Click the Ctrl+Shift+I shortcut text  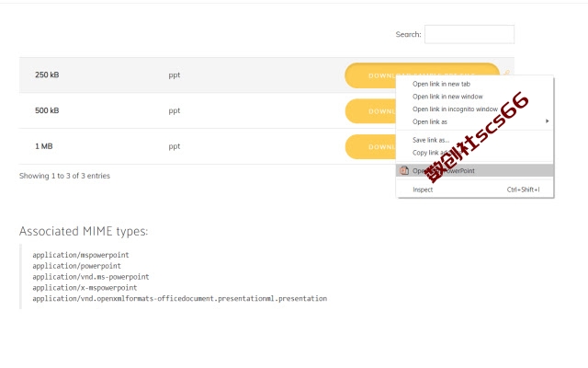pyautogui.click(x=523, y=190)
